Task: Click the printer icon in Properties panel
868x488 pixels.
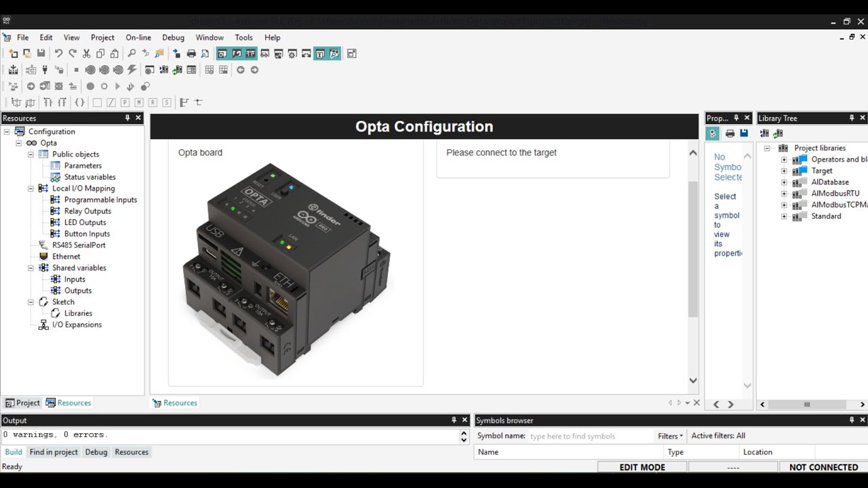Action: (x=730, y=134)
